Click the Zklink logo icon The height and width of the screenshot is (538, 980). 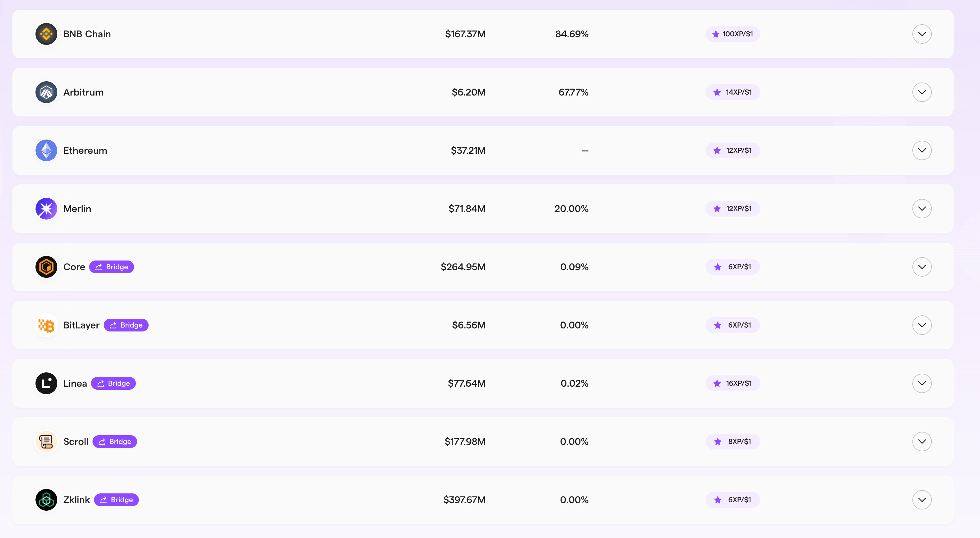pyautogui.click(x=46, y=499)
